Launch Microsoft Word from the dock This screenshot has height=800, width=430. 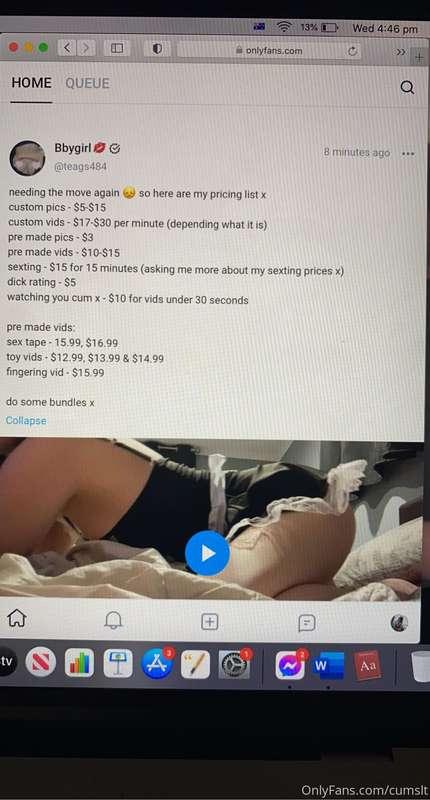pos(328,666)
